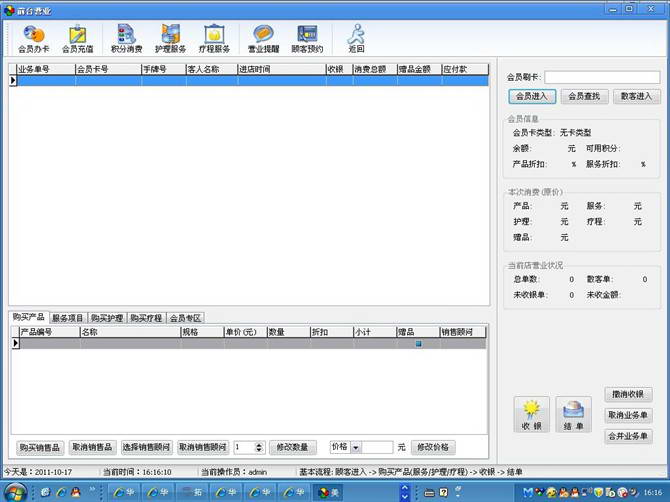Switch to the 服务项目 tab
The height and width of the screenshot is (502, 670).
click(68, 318)
